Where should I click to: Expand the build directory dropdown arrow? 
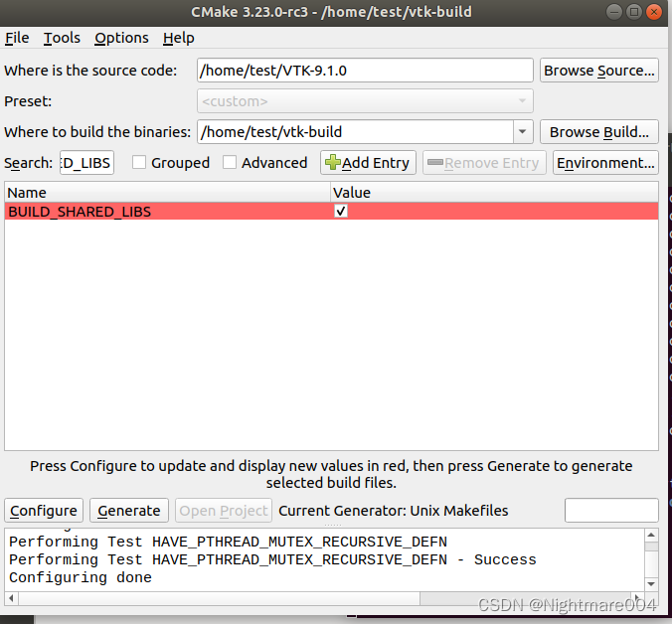[523, 132]
